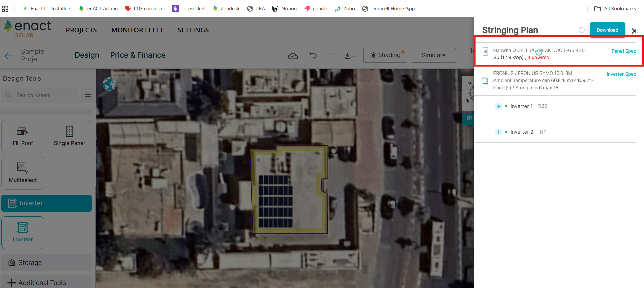Select the Inverter placement tool
644x288 pixels.
pyautogui.click(x=23, y=233)
